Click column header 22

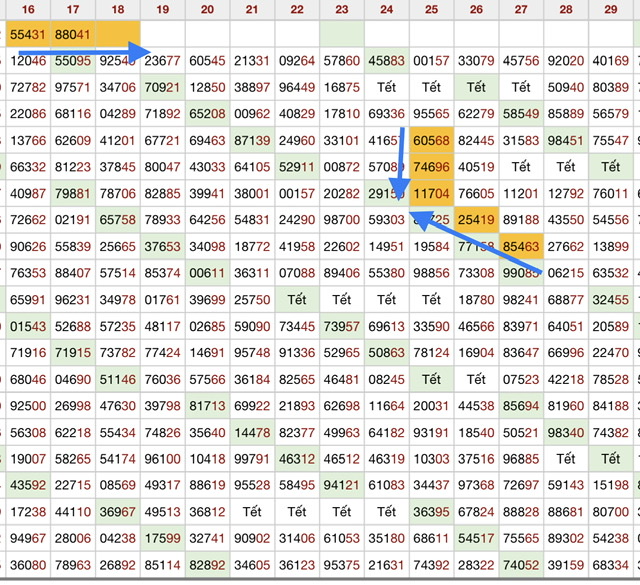tap(297, 9)
